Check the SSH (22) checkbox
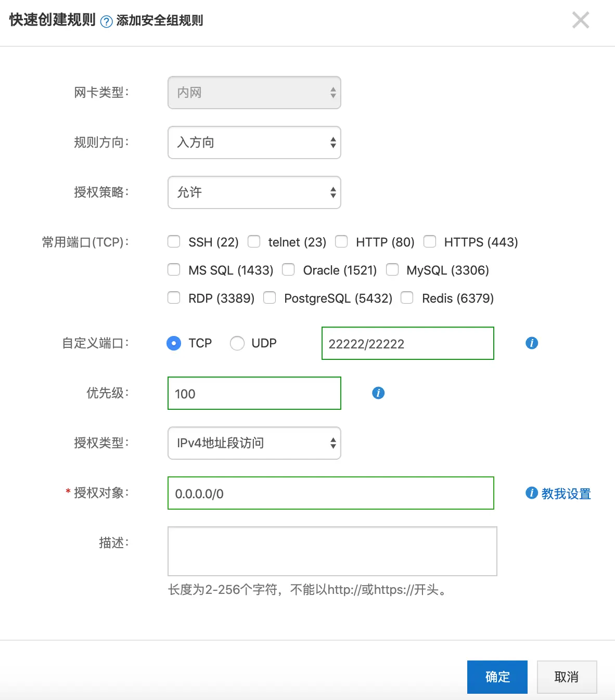 [174, 241]
